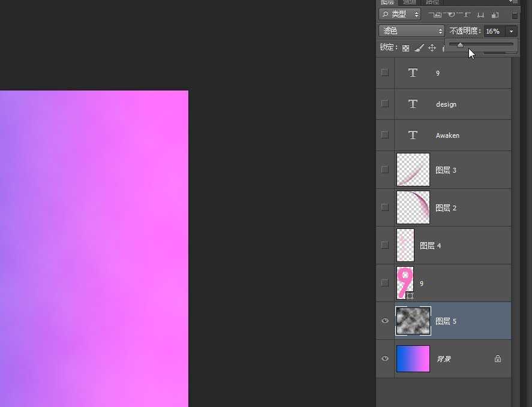Click the shape layers filter icon

pyautogui.click(x=480, y=14)
